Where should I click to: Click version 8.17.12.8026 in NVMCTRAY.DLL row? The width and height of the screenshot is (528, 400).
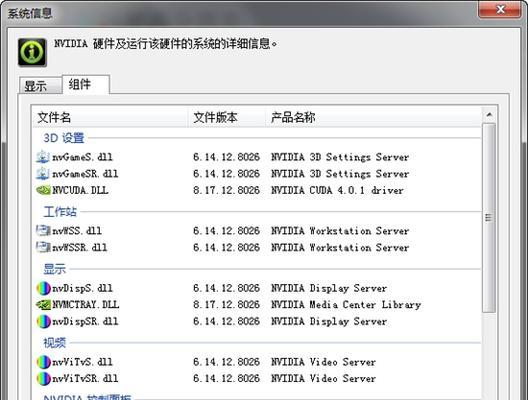point(226,305)
